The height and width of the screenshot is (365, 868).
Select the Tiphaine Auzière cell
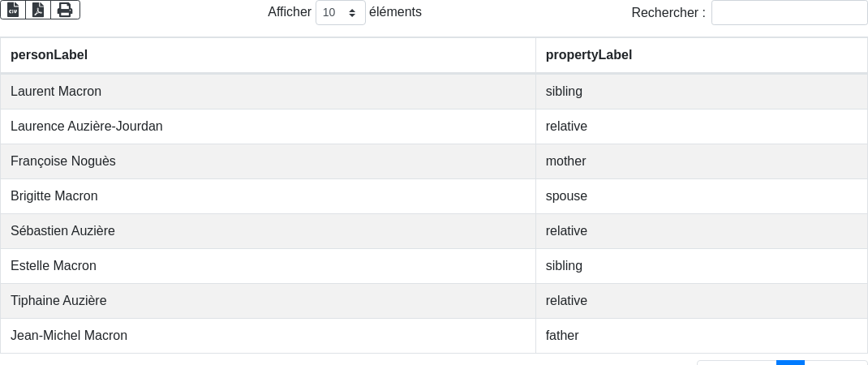[58, 301]
